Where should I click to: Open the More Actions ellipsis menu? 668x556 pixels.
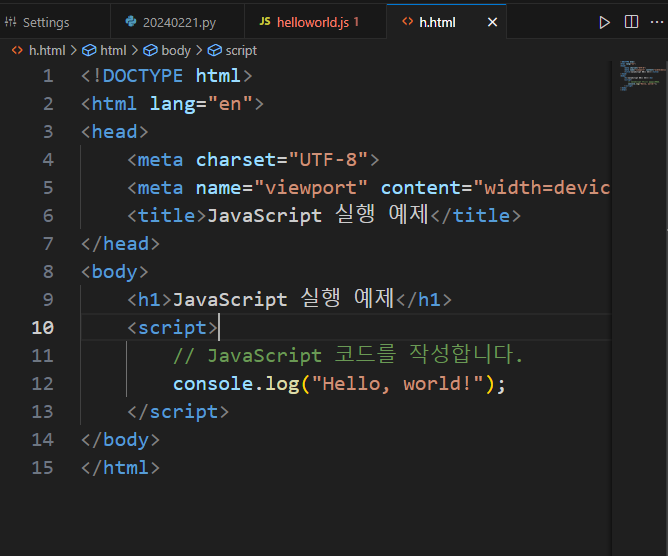click(657, 22)
